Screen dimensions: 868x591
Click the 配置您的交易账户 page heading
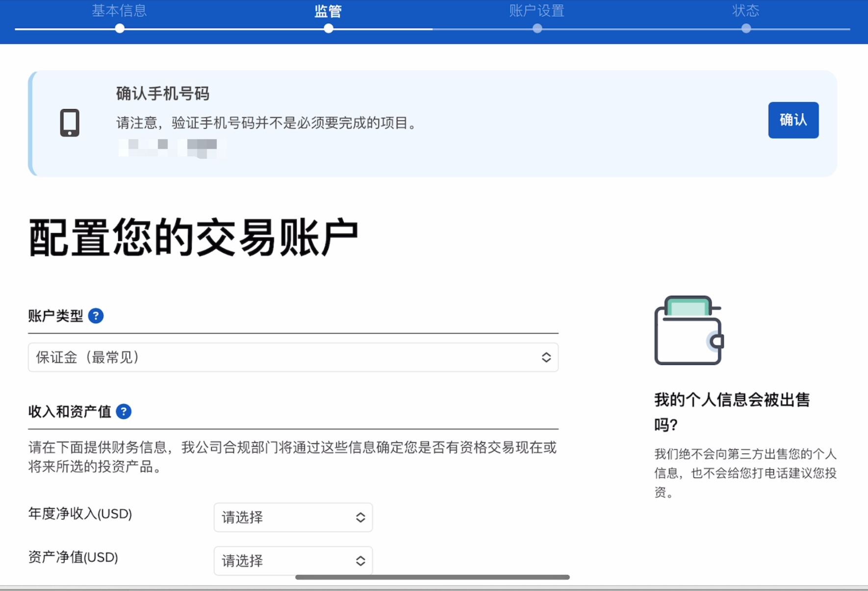pos(193,238)
